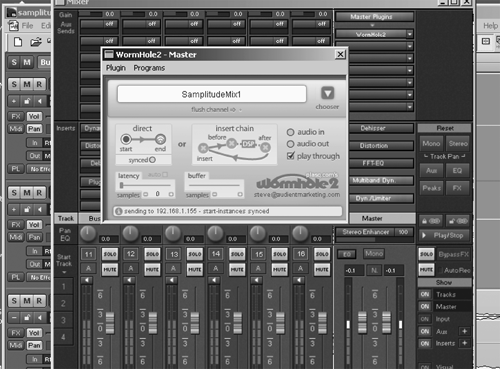500x369 pixels.
Task: Click the direct mode end node icon
Action: point(160,139)
